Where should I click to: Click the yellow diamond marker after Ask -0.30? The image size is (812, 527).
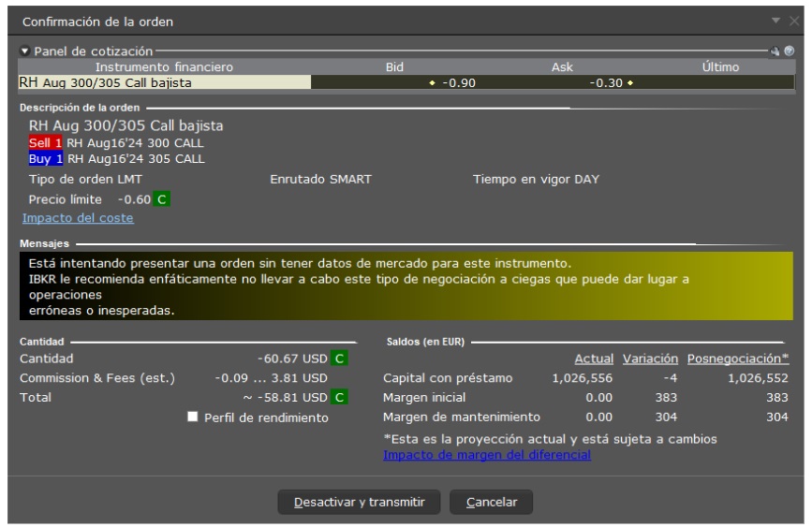pos(630,82)
